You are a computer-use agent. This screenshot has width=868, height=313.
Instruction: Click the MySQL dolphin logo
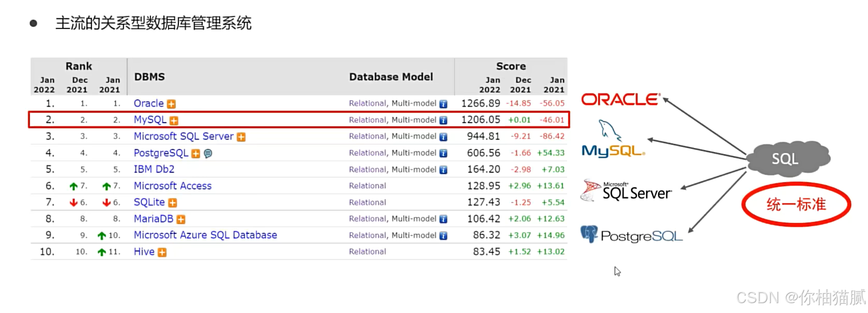613,139
